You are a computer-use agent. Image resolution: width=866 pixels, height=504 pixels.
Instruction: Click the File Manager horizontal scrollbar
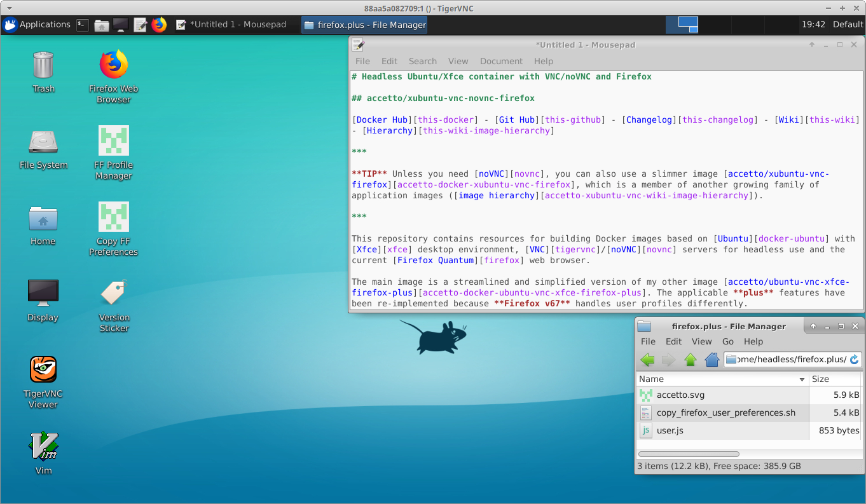689,454
